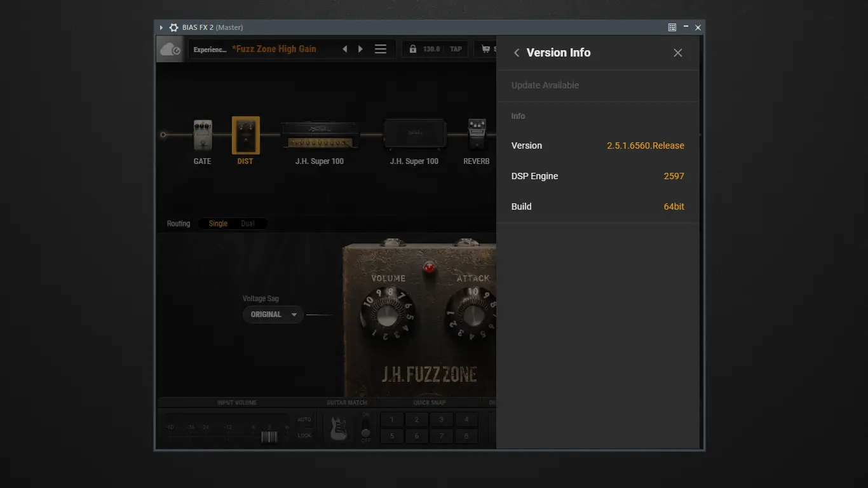Screen dimensions: 868x488
Task: Click the 130.0 tempo value
Action: [431, 49]
